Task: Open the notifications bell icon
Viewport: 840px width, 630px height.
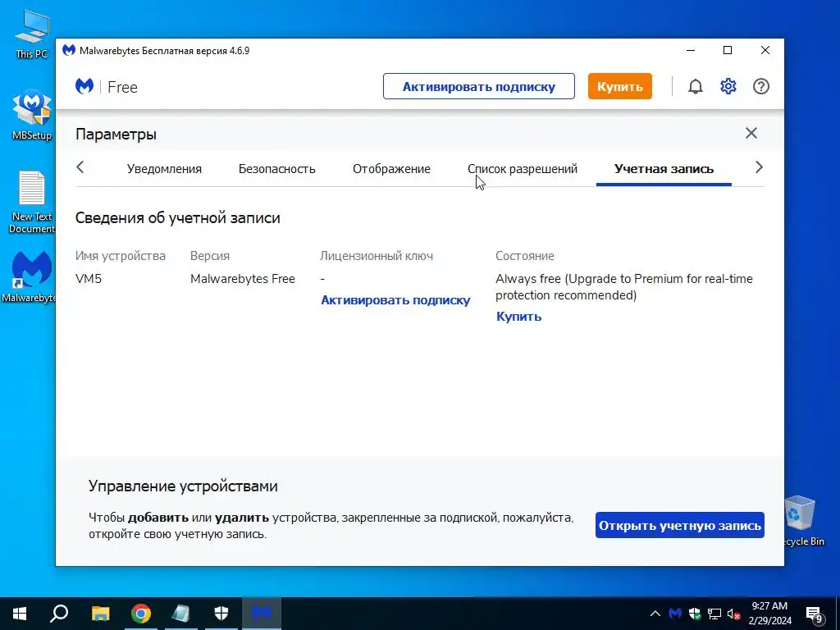Action: (696, 86)
